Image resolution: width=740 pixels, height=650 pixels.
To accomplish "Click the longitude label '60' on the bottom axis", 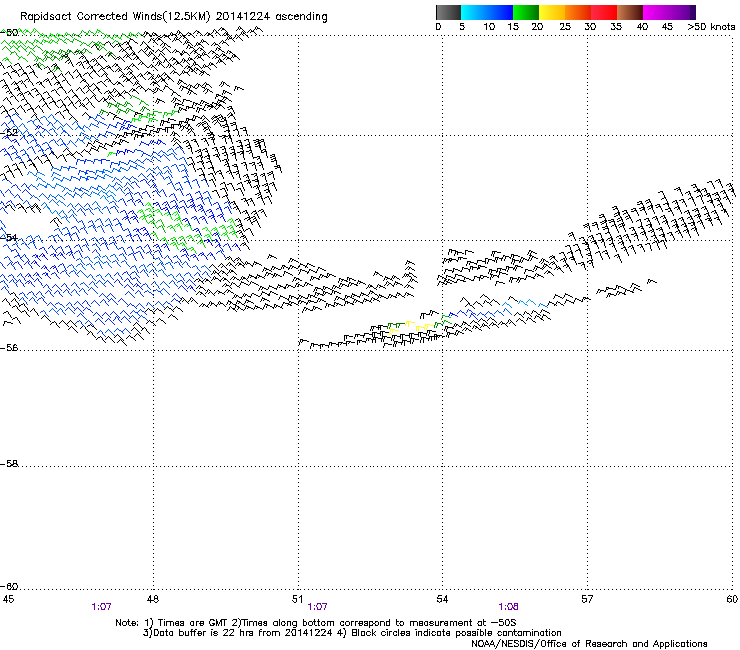I will coord(732,599).
